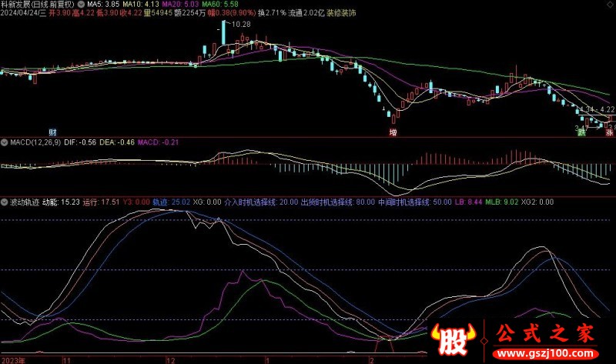Click the change 幅0.38(9.90%)
Screen dimensions: 616x364
click(x=232, y=13)
